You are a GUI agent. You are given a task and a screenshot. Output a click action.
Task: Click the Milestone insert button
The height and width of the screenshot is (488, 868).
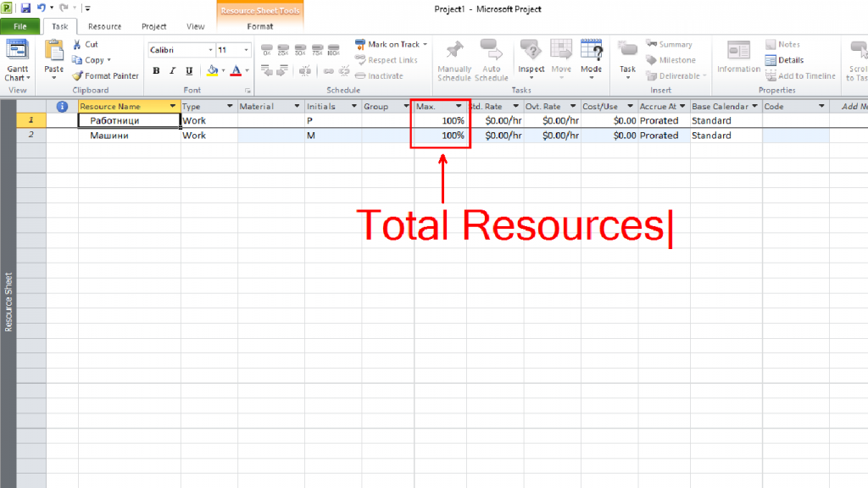click(x=671, y=60)
